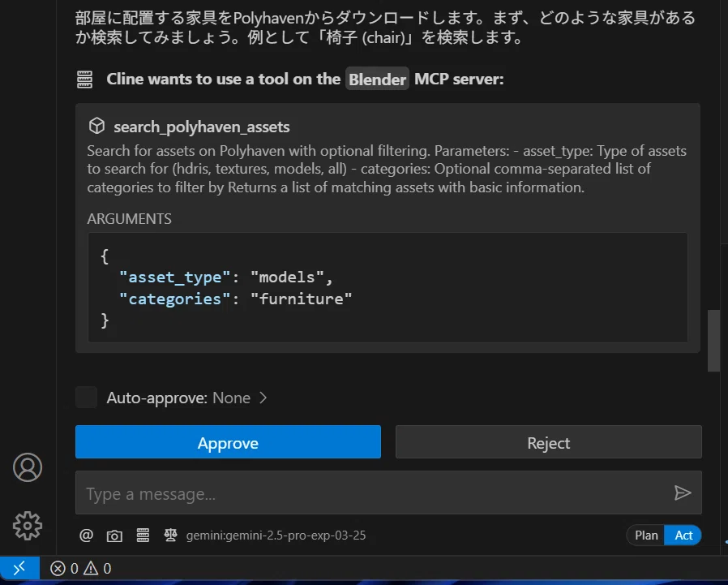Click the errors count icon in status bar
Screen dimensions: 728x585
click(58, 568)
